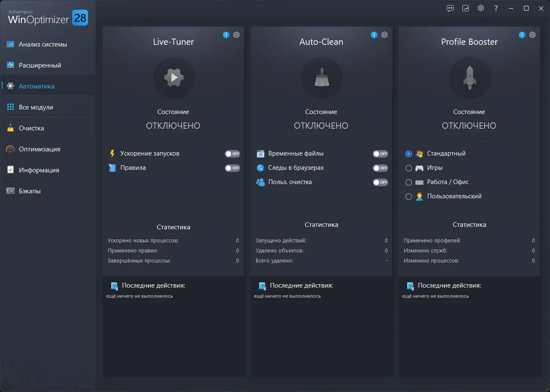The image size is (550, 392).
Task: Turn on Временные файлы toggle
Action: click(380, 154)
